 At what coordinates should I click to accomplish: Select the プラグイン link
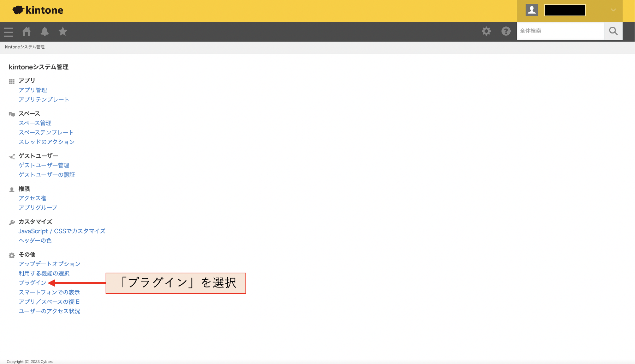point(32,283)
